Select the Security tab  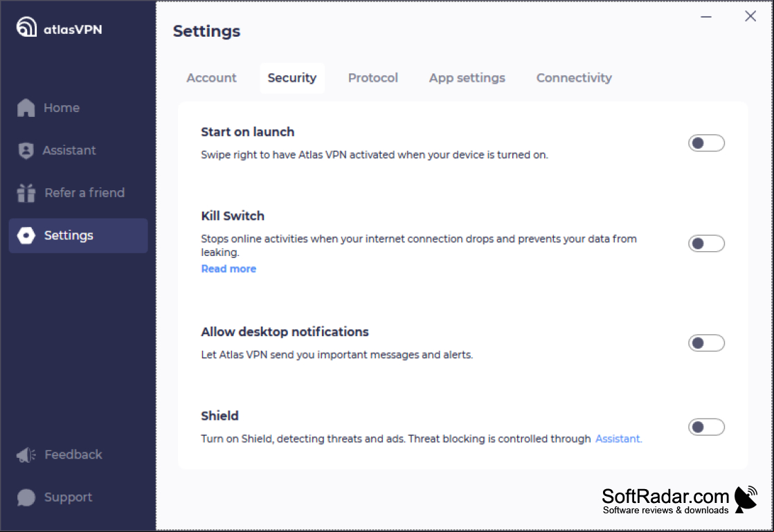(x=292, y=78)
